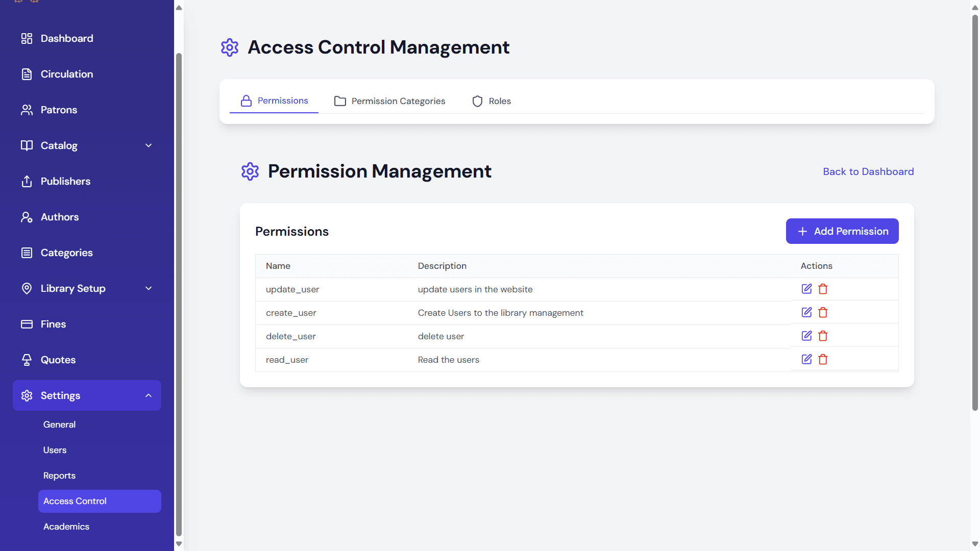Collapse the Settings menu chevron
980x551 pixels.
pos(149,396)
